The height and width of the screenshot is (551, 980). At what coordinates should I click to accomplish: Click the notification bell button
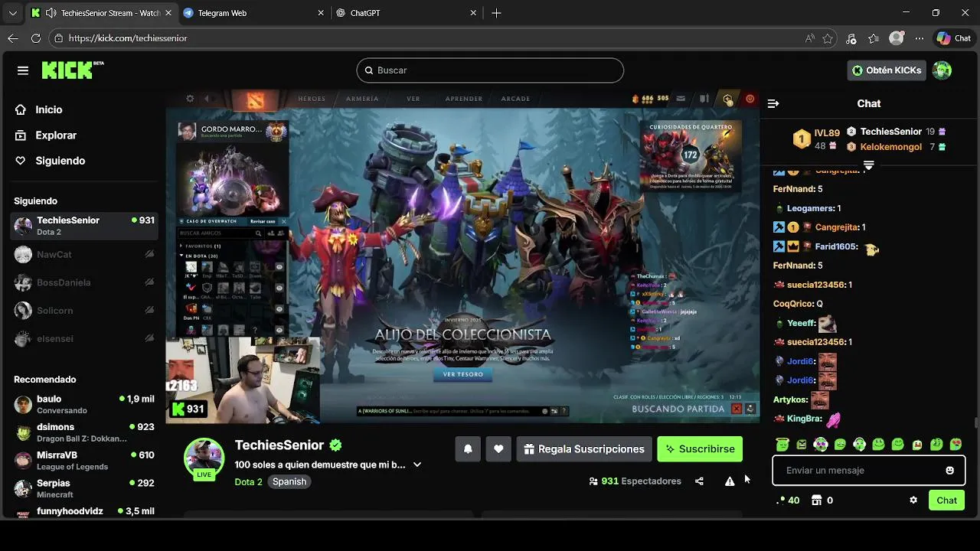tap(468, 449)
